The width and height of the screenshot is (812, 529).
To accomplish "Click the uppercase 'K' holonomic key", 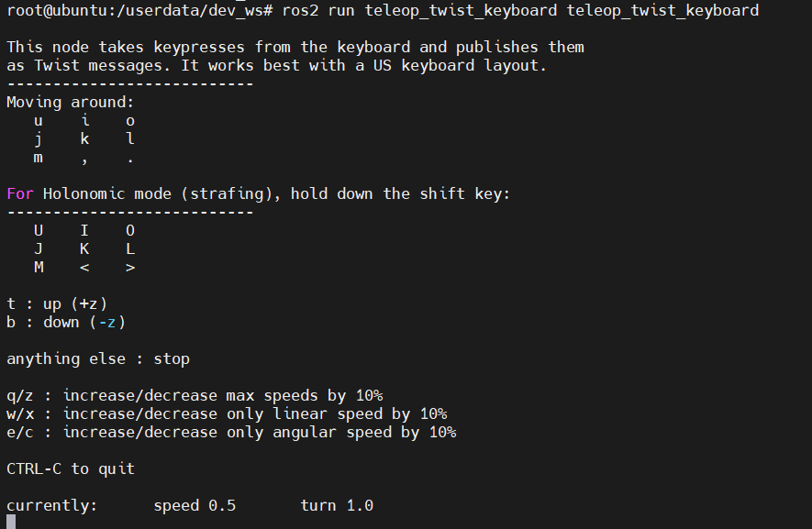I will [84, 249].
